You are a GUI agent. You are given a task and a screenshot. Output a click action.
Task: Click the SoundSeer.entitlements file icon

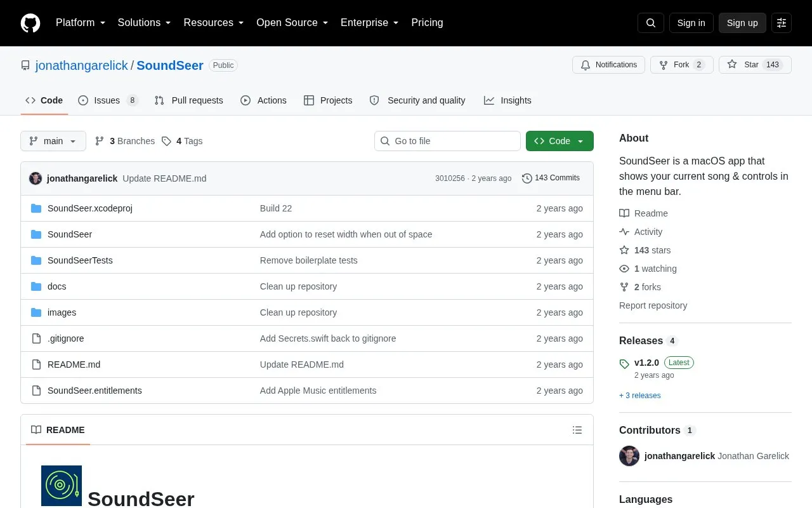(36, 391)
